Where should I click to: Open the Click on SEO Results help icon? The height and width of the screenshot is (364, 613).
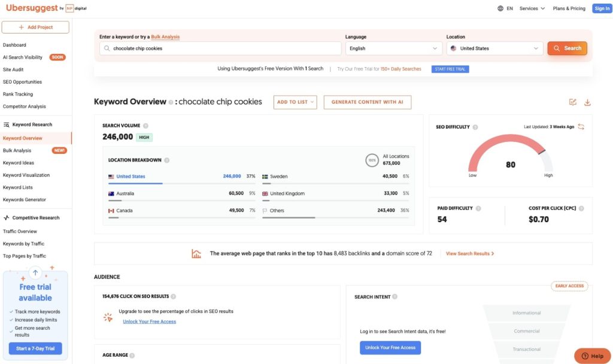coord(173,296)
